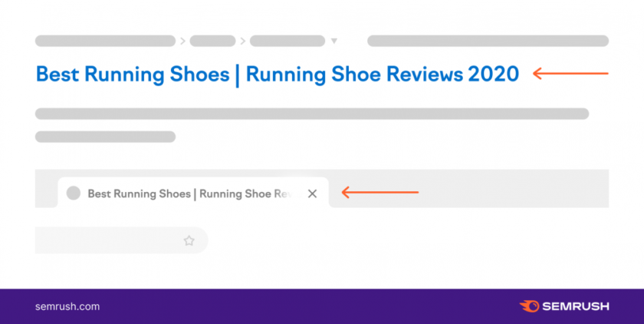Click the third breadcrumb placeholder before triangle
644x324 pixels.
pyautogui.click(x=287, y=41)
